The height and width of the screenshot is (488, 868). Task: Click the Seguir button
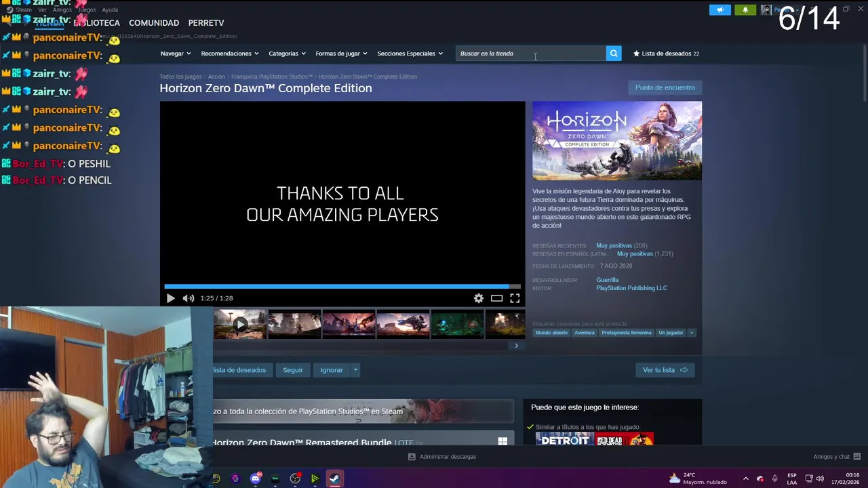tap(293, 370)
